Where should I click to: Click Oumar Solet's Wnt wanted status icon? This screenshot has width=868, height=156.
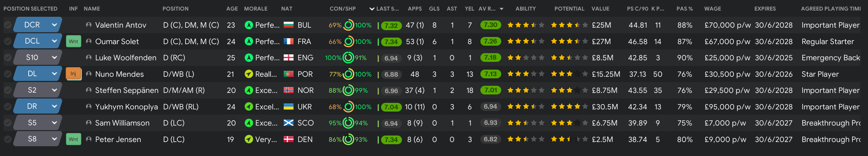click(73, 41)
